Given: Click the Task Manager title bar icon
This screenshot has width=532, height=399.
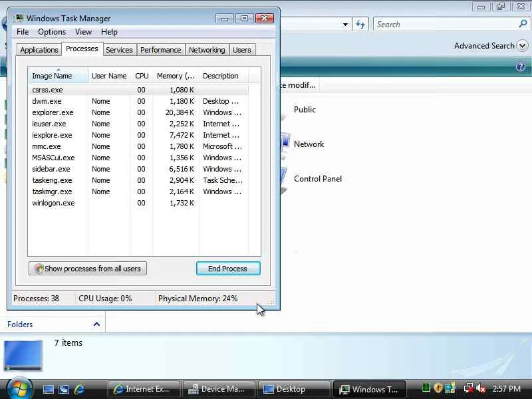Looking at the screenshot, I should click(19, 18).
